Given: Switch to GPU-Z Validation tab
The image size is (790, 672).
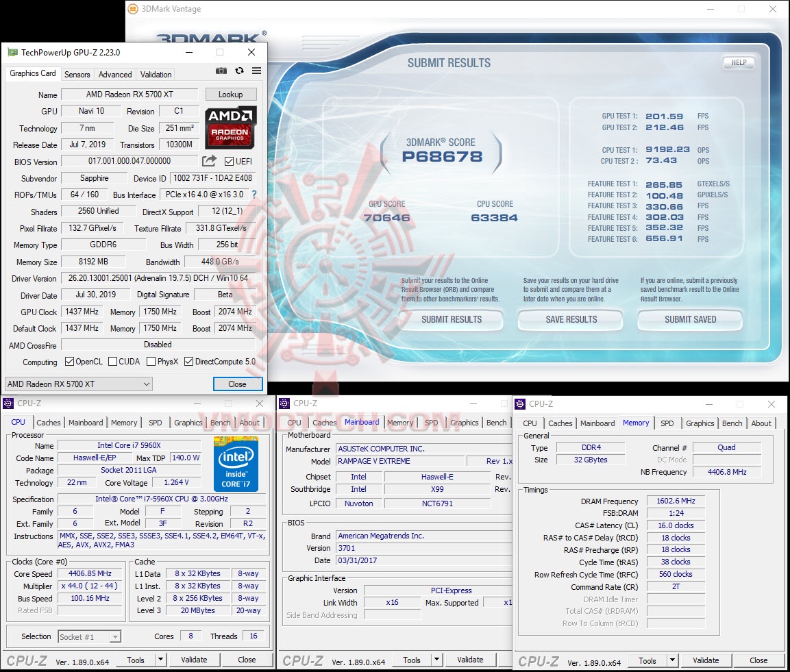Looking at the screenshot, I should [156, 74].
